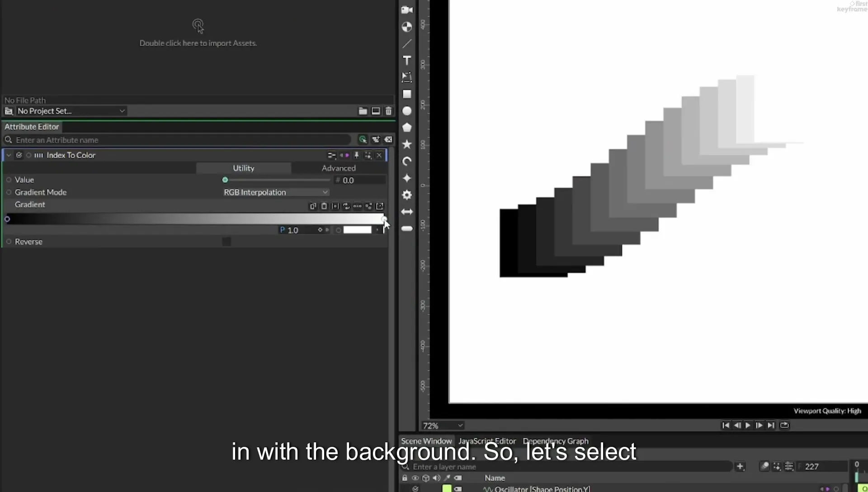Click the white gradient stop color swatch
The height and width of the screenshot is (492, 868).
(357, 230)
